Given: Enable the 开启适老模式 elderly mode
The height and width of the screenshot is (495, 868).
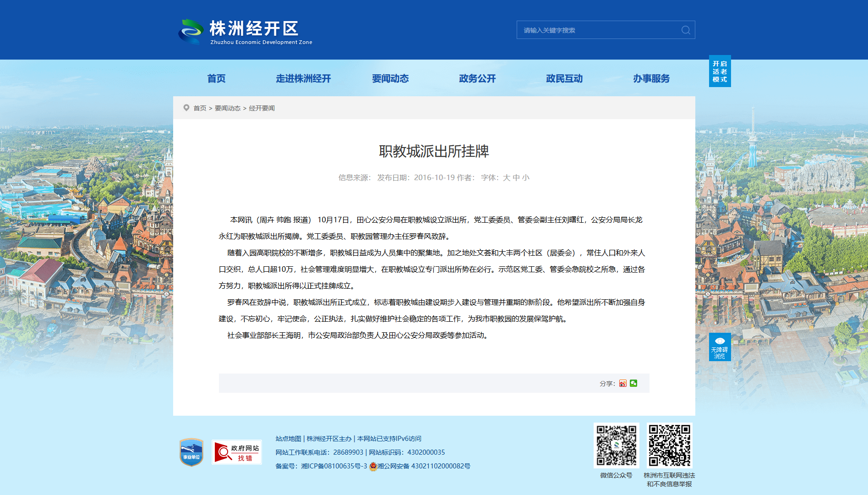Looking at the screenshot, I should pyautogui.click(x=720, y=71).
